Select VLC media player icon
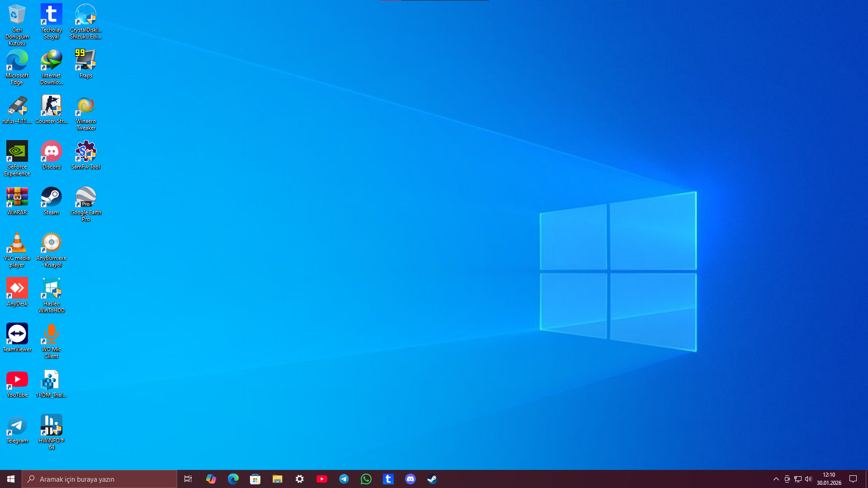 [x=17, y=250]
